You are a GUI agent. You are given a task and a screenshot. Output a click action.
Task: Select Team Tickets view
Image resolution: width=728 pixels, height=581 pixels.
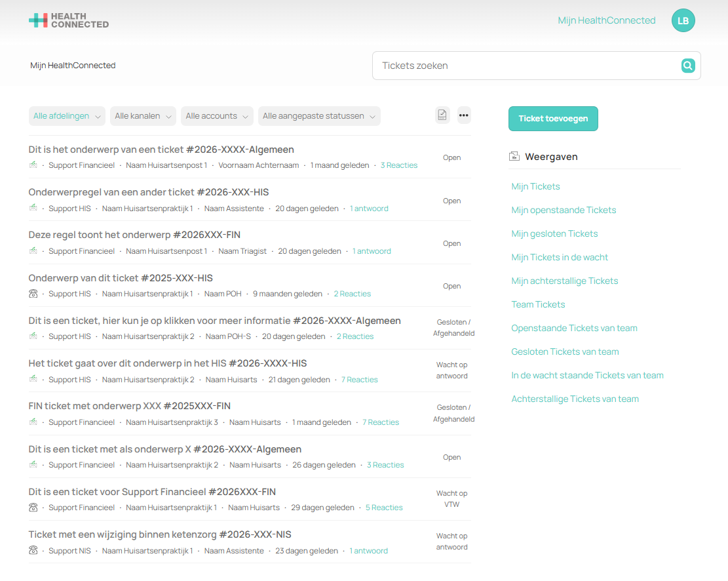[538, 304]
